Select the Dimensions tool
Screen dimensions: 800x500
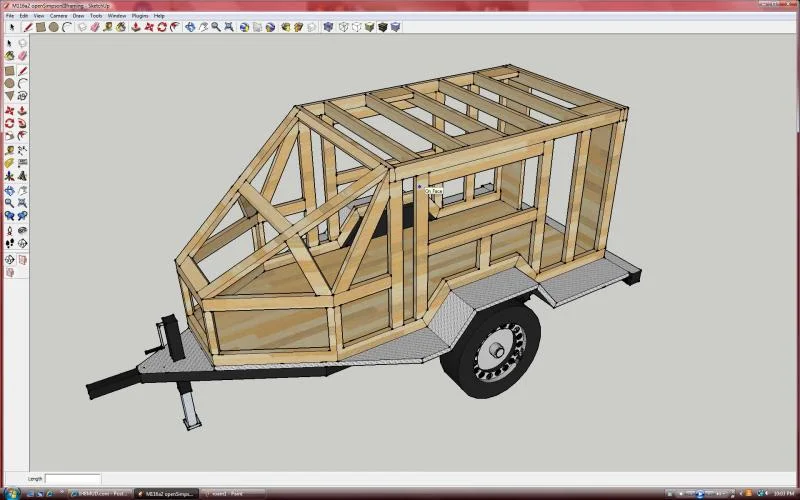[x=22, y=150]
